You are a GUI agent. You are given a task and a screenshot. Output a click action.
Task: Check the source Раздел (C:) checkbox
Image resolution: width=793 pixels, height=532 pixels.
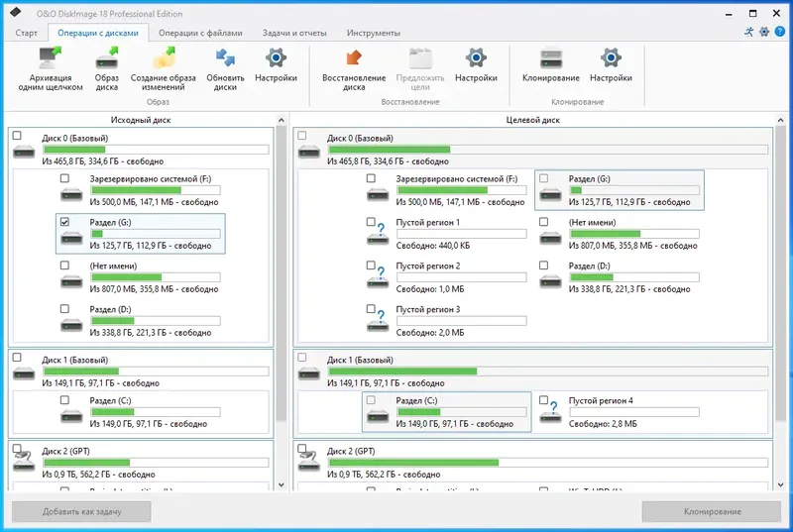click(x=64, y=400)
